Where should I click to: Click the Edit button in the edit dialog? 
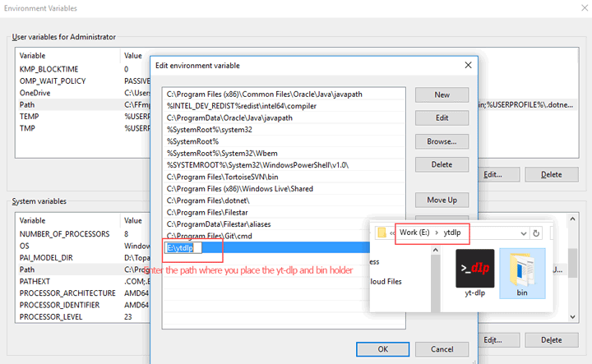(x=442, y=118)
